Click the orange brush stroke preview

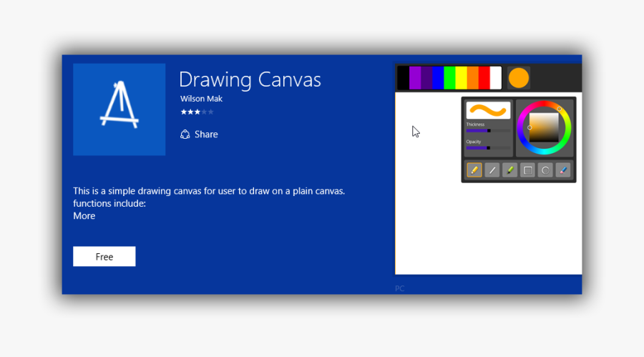488,110
